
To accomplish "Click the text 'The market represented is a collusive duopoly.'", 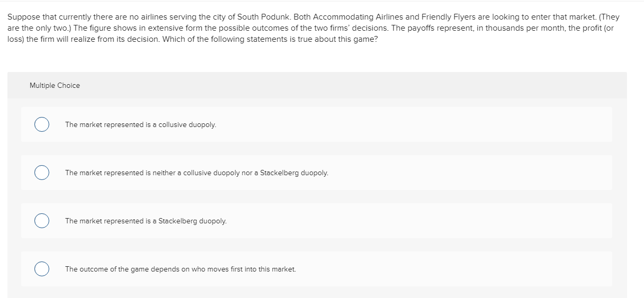I will click(140, 125).
